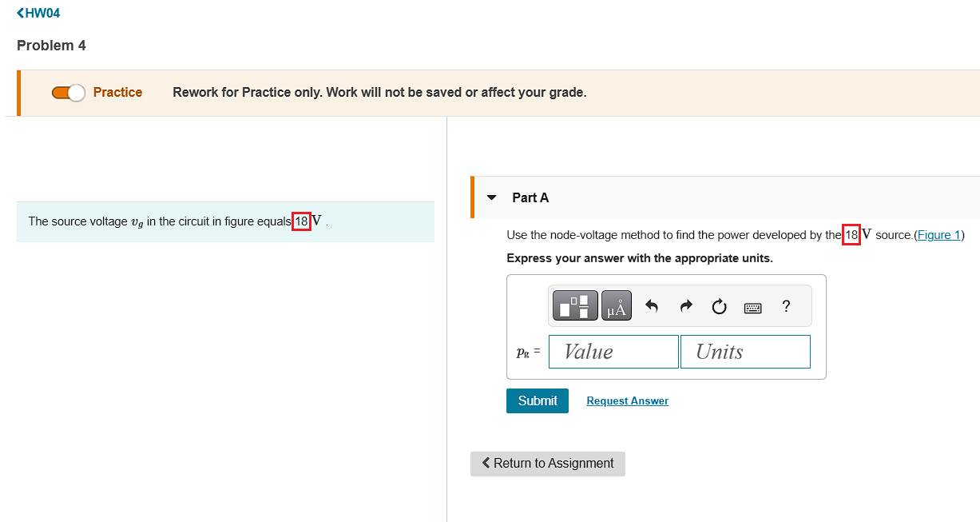
Task: Show keyboard shortcuts for the answer box
Action: (x=752, y=307)
